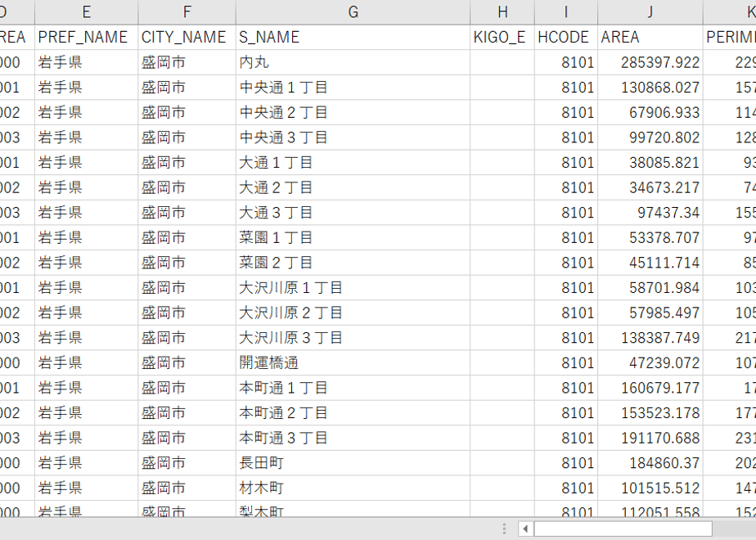Click the sheet tab split handle dots
Image resolution: width=756 pixels, height=540 pixels.
point(504,529)
